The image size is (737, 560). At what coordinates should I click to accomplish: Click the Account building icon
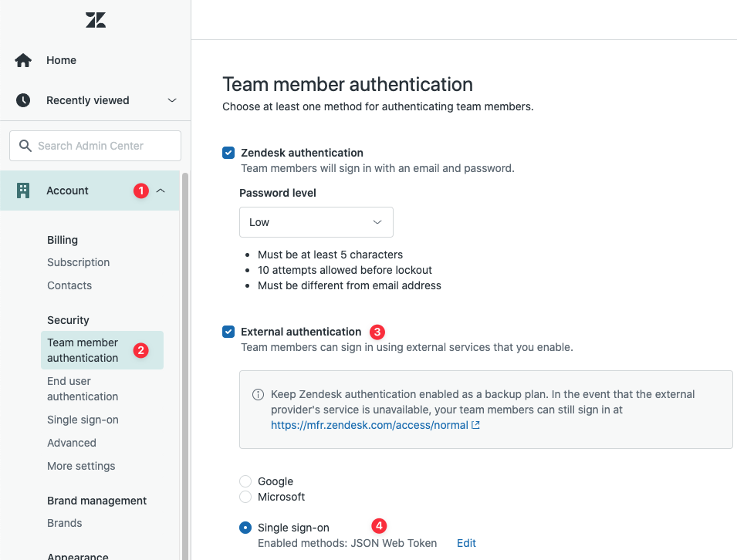[23, 191]
